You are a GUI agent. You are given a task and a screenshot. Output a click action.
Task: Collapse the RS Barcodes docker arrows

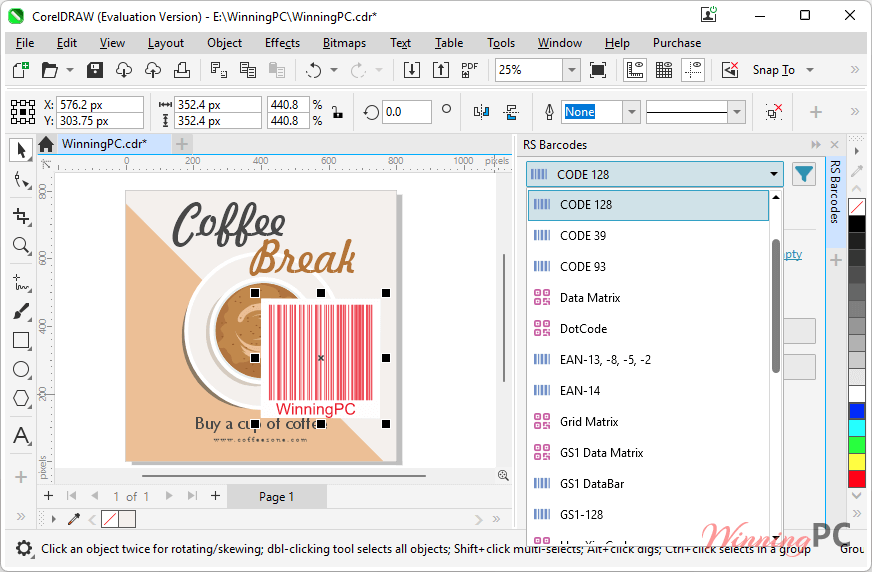pyautogui.click(x=815, y=145)
